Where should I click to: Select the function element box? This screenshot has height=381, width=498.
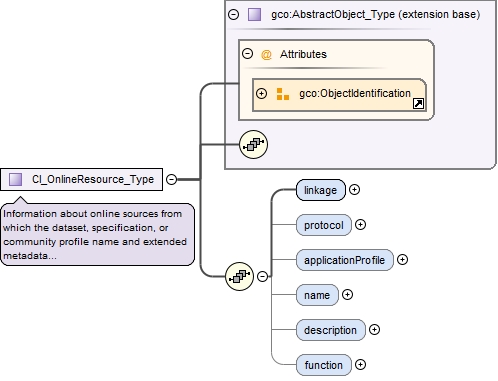tap(324, 365)
